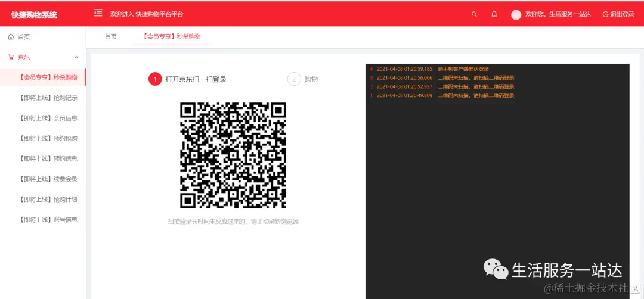This screenshot has width=644, height=299.
Task: Open 【即将上线】会员信息 menu item
Action: (48, 118)
